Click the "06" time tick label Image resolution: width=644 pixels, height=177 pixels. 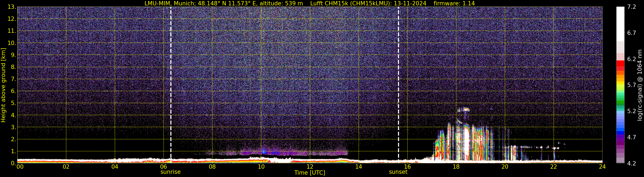(164, 167)
